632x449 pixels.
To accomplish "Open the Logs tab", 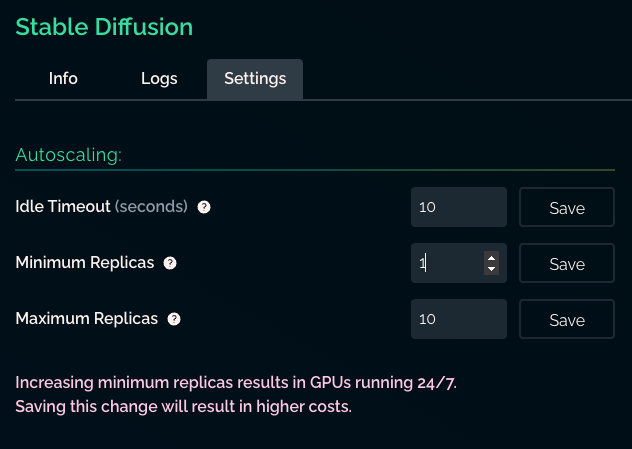I will tap(159, 79).
